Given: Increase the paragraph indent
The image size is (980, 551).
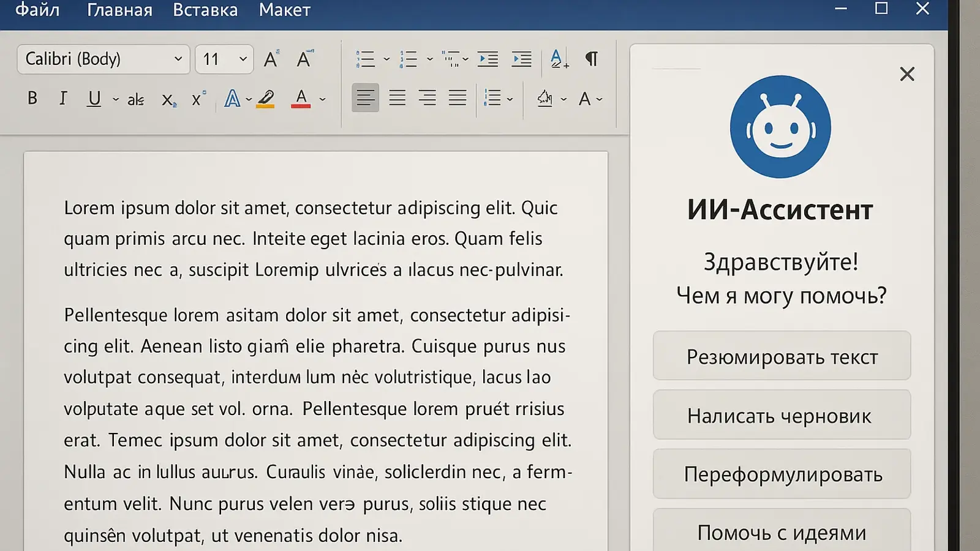Looking at the screenshot, I should (522, 59).
